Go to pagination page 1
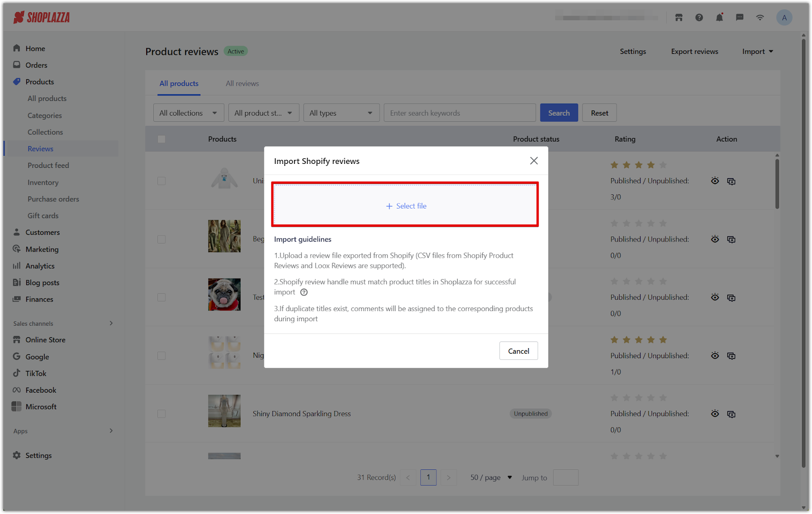 [x=428, y=477]
